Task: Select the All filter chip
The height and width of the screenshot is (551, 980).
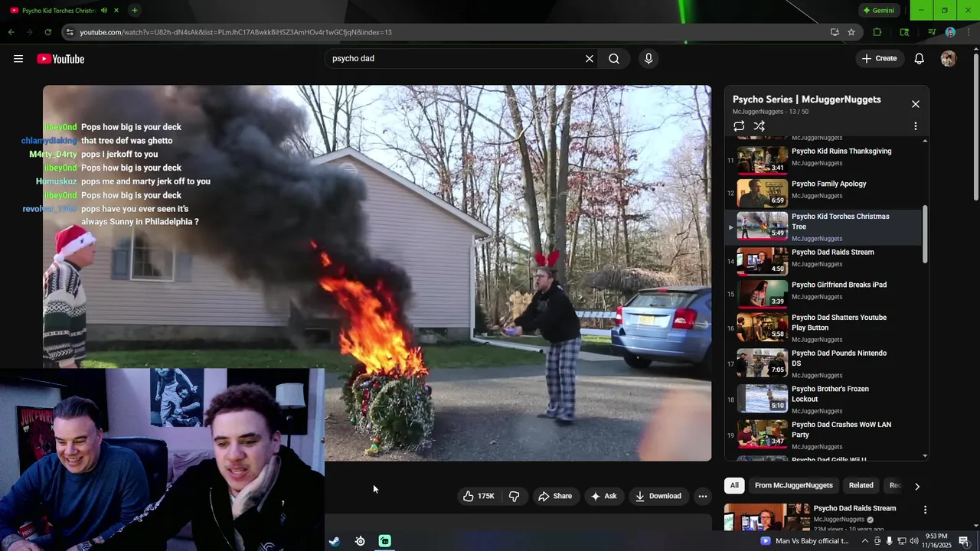Action: pos(734,485)
